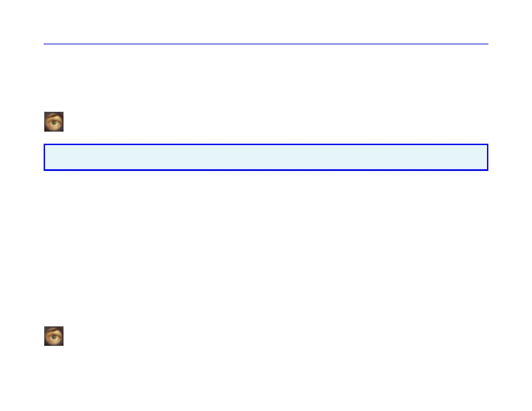Viewport: 532px width, 411px height.
Task: Click the left border of the blue-outlined box
Action: 44,157
